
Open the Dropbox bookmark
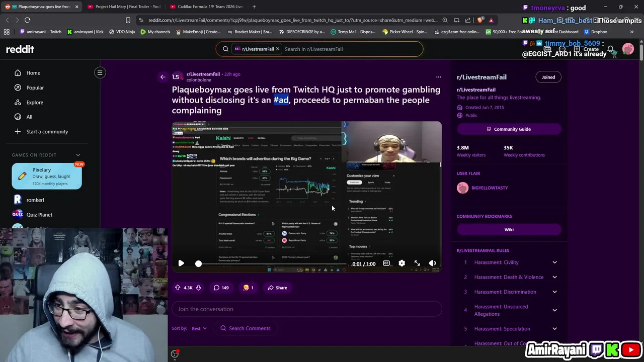[x=595, y=32]
